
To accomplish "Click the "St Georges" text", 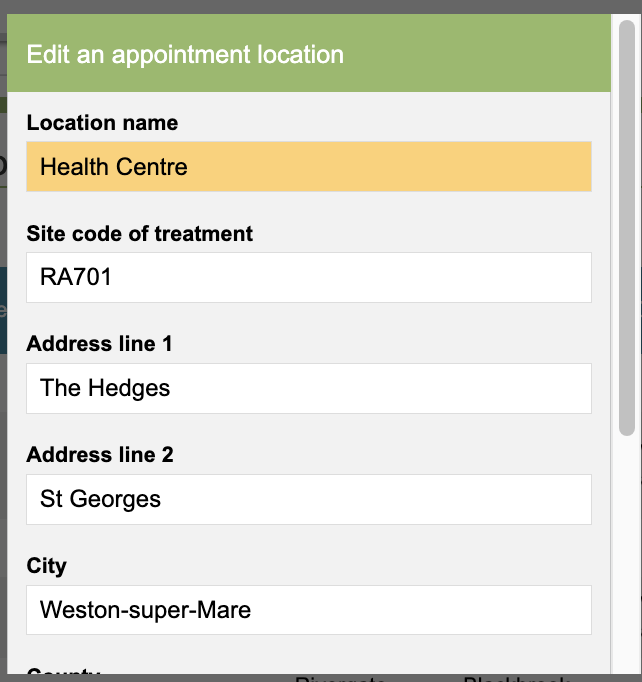I will coord(100,499).
